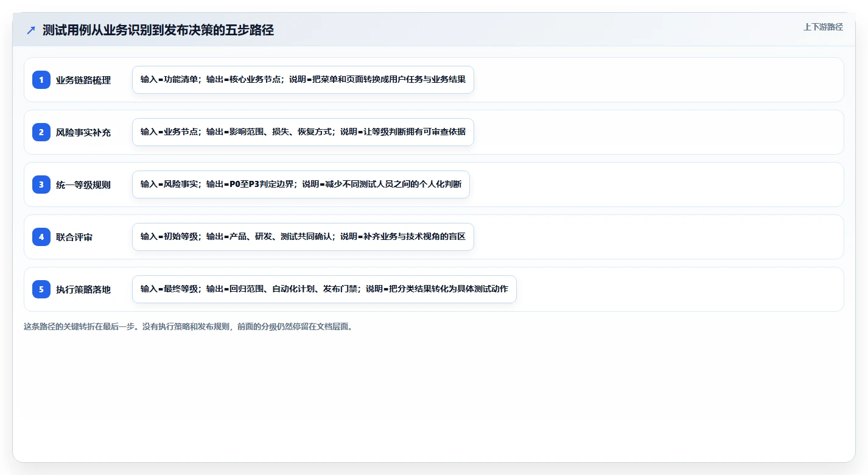Open the detail box starting 输入=最终等级
This screenshot has width=868, height=475.
click(x=324, y=289)
